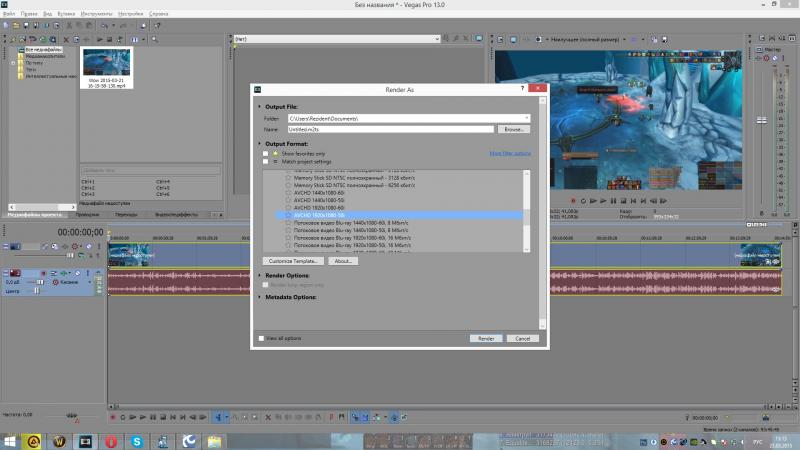Image resolution: width=800 pixels, height=450 pixels.
Task: Click the Render button
Action: click(x=486, y=338)
